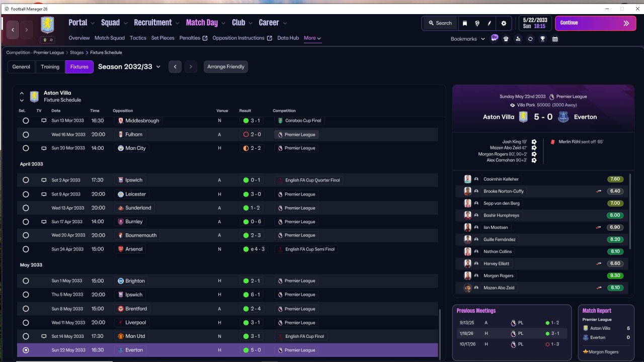
Task: Click the Continue button
Action: point(596,23)
